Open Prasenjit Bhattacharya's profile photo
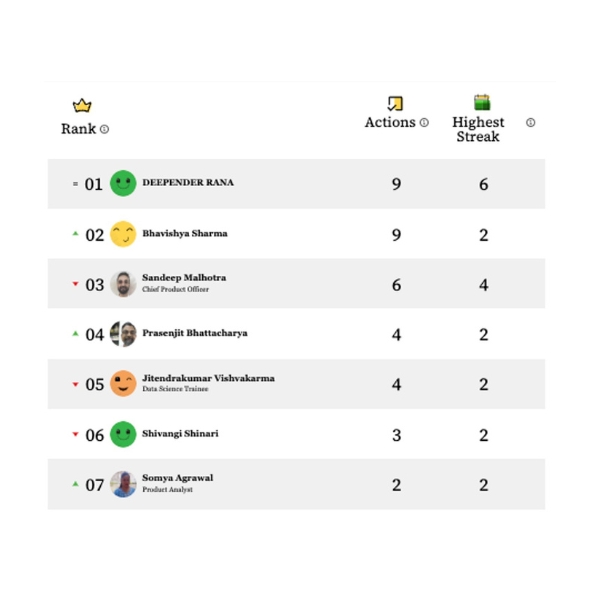The image size is (600, 600). [x=123, y=334]
